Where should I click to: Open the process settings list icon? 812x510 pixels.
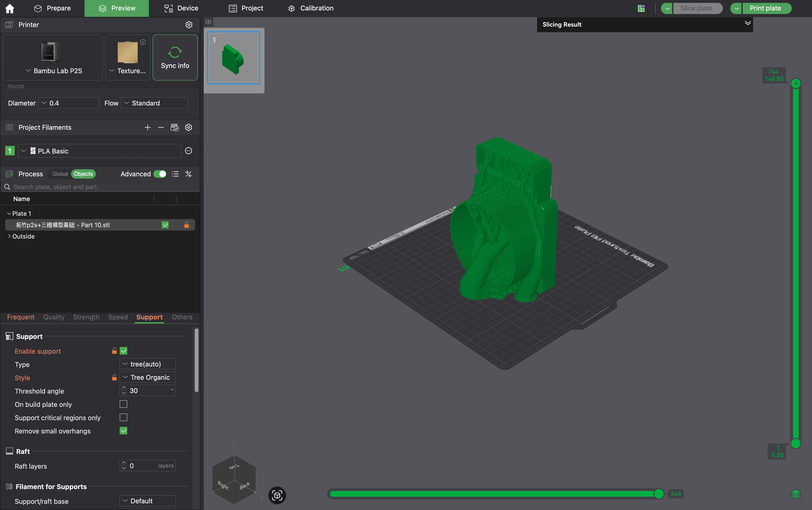tap(175, 174)
